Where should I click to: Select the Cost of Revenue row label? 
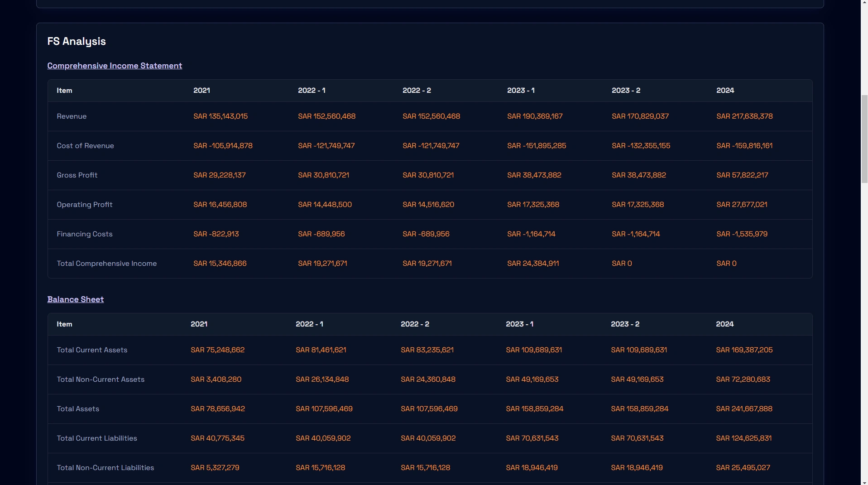point(85,146)
